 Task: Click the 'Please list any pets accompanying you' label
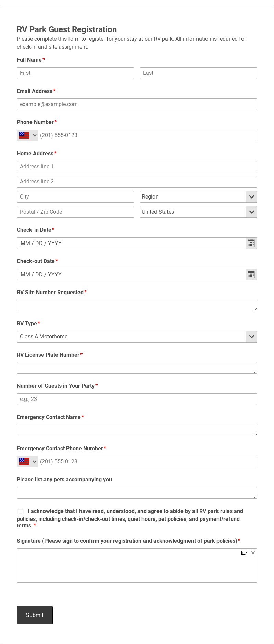click(x=64, y=479)
